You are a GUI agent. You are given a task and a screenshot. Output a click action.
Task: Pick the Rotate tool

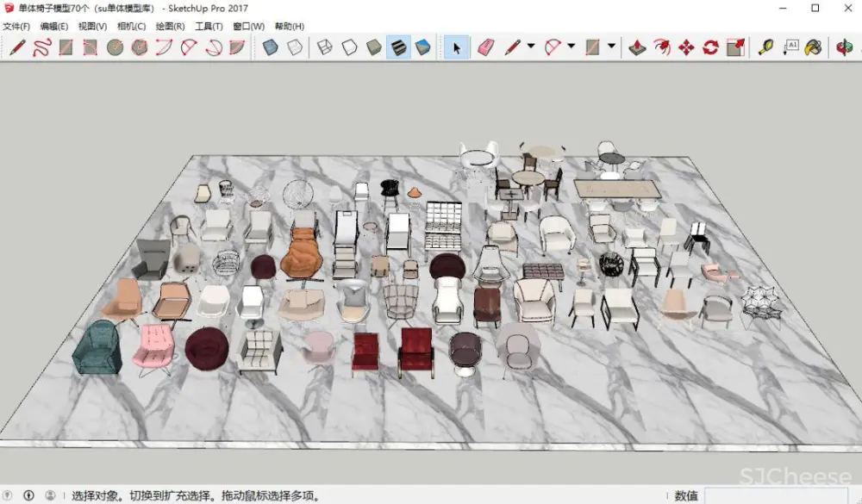(x=710, y=47)
